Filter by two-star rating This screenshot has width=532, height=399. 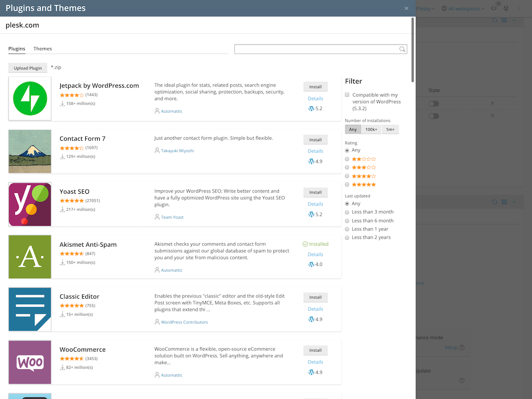pos(347,159)
